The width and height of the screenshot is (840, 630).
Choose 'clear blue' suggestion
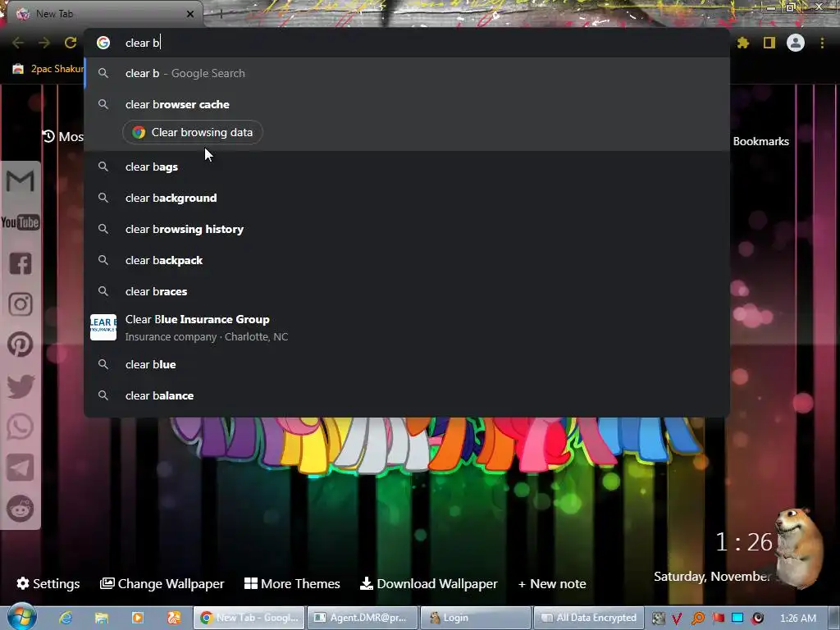[407, 364]
